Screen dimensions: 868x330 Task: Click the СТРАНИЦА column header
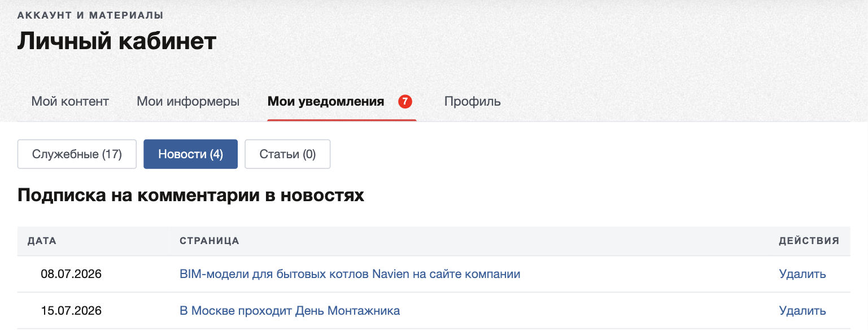coord(210,241)
